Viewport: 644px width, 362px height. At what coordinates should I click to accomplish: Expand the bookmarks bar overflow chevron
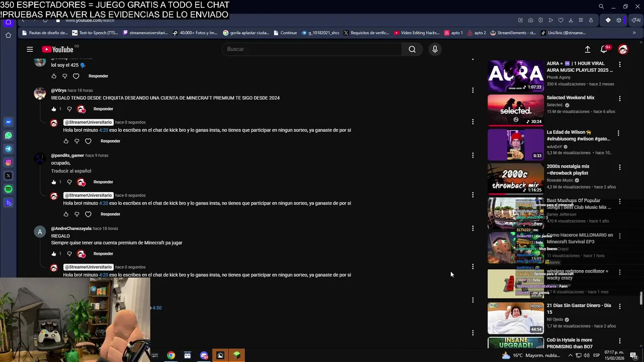[x=634, y=33]
